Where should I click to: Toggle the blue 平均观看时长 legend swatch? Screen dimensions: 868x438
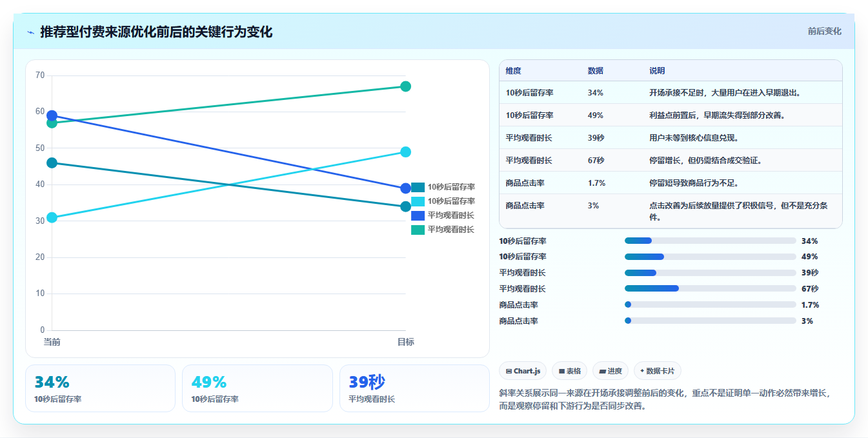pos(418,215)
